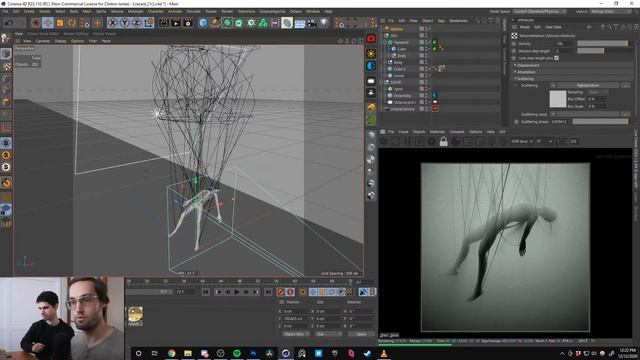Open Object (Rel) coordinate dropdown
The height and width of the screenshot is (360, 640).
(296, 334)
